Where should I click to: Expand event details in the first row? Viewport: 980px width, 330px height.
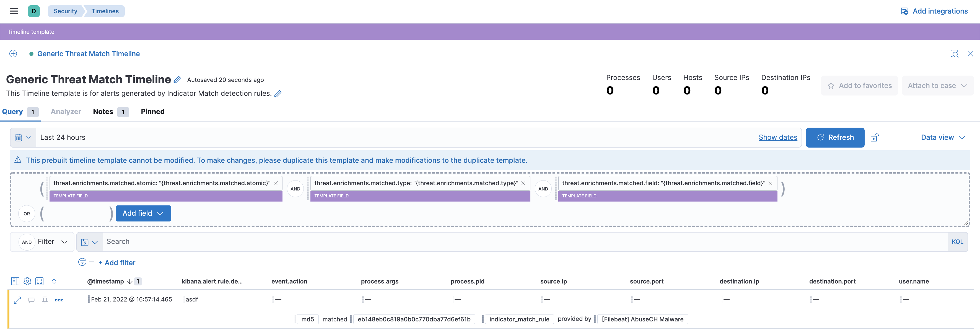(x=17, y=300)
